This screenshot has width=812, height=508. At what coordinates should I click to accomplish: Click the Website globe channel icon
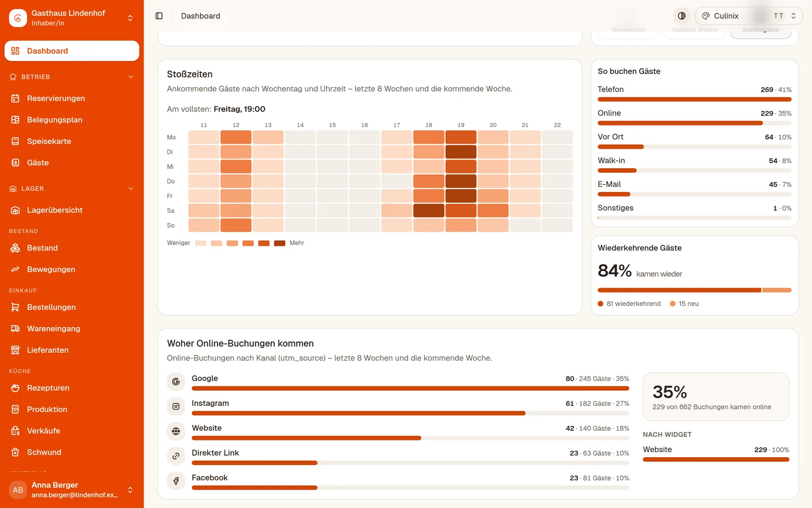coord(176,431)
